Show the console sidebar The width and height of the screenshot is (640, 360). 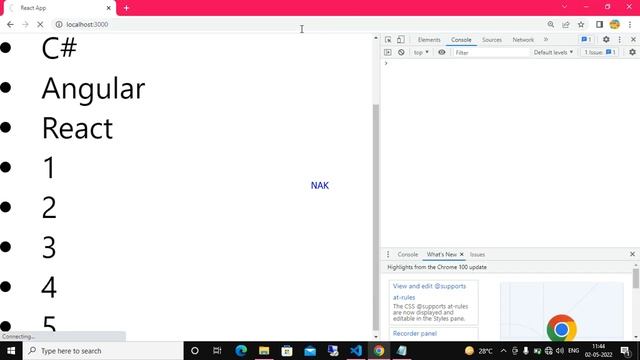(x=388, y=52)
